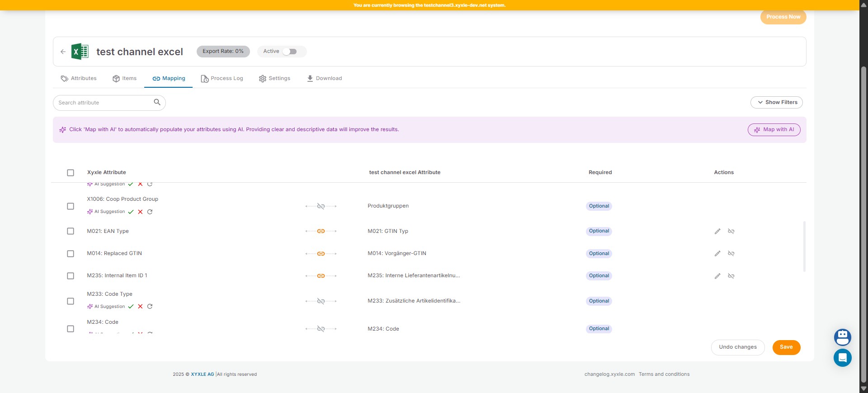
Task: Expand the Show Filters dropdown
Action: [776, 103]
